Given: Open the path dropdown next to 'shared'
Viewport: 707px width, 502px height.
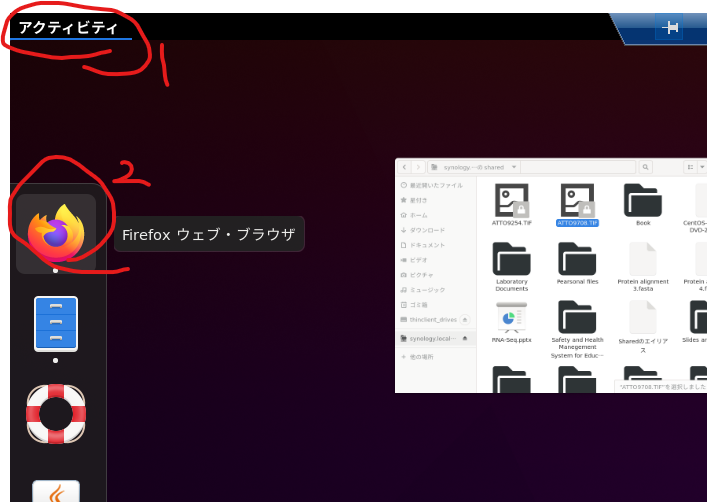Looking at the screenshot, I should [x=514, y=167].
